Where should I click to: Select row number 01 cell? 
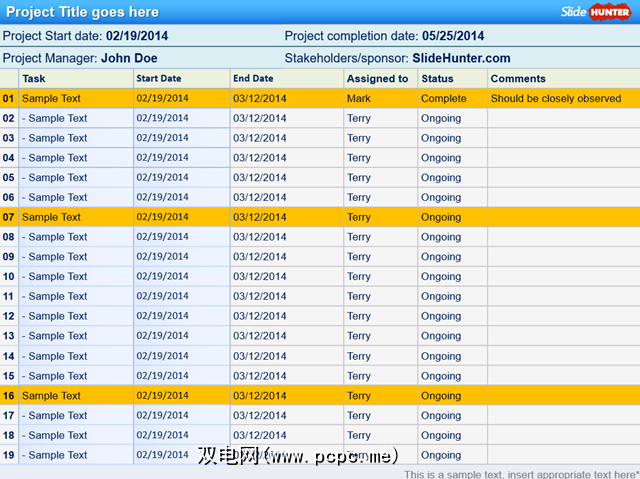9,98
